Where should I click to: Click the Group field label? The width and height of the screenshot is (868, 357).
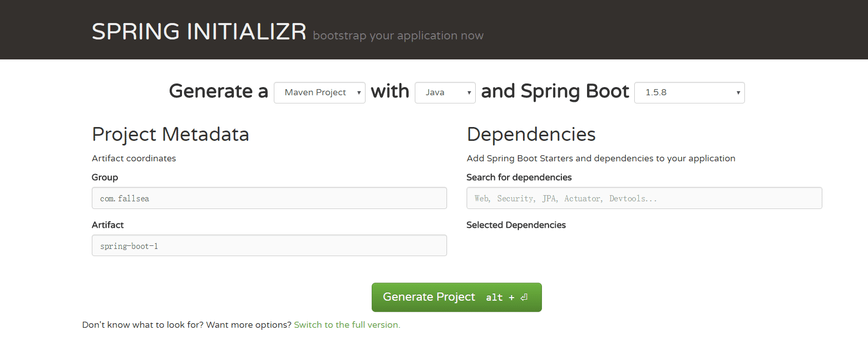click(105, 177)
